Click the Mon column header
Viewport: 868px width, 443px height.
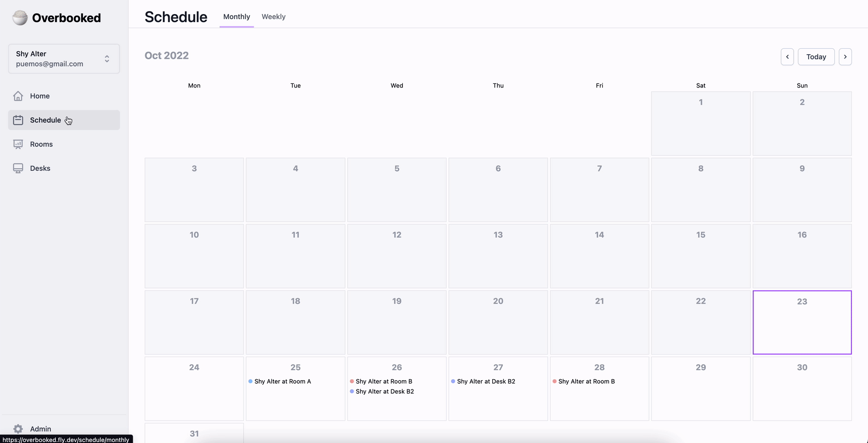(x=194, y=85)
